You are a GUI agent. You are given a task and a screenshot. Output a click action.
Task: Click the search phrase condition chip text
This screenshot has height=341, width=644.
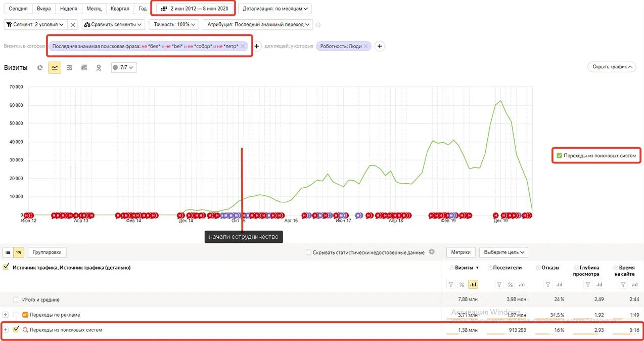(145, 46)
